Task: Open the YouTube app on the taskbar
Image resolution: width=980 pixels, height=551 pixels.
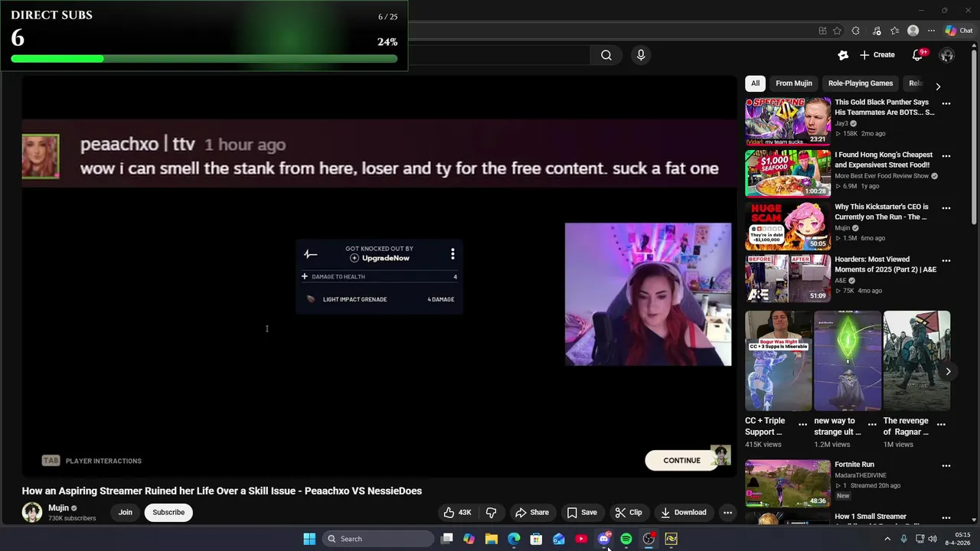Action: coord(581,539)
